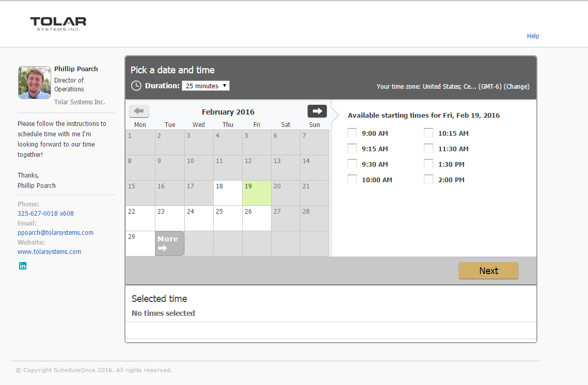Click Phillip Poarch's profile photo
This screenshot has width=588, height=385.
(35, 83)
